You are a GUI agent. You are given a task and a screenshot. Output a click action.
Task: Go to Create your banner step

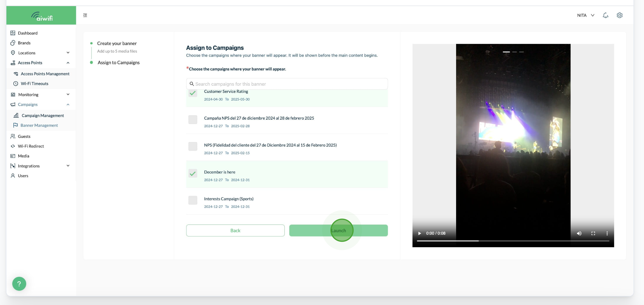117,43
